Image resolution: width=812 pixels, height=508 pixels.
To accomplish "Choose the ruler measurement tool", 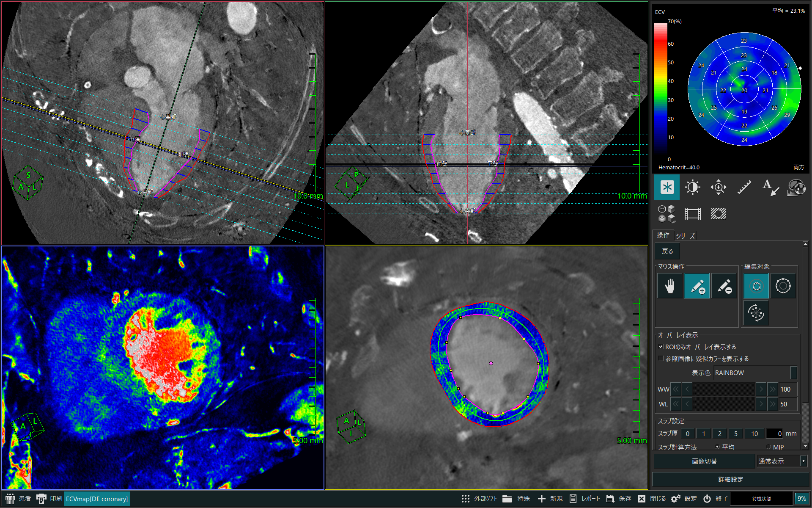I will [x=744, y=187].
